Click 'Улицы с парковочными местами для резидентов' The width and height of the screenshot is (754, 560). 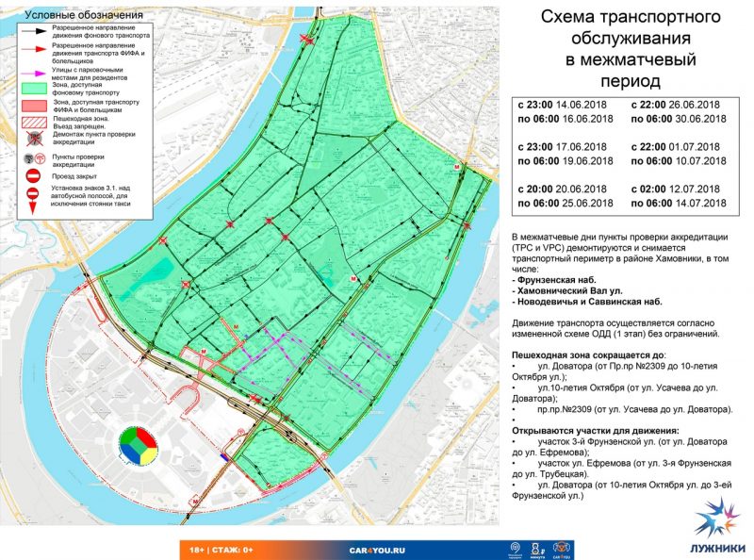tap(90, 74)
